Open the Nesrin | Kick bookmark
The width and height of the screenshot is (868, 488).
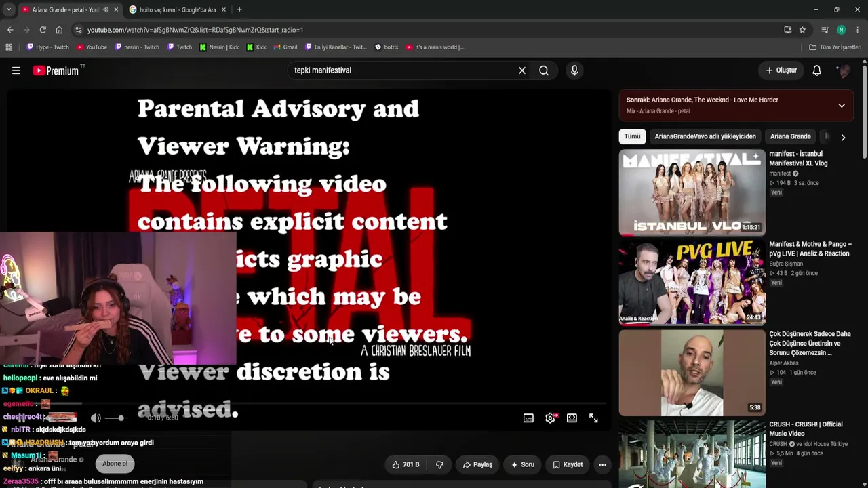click(219, 47)
